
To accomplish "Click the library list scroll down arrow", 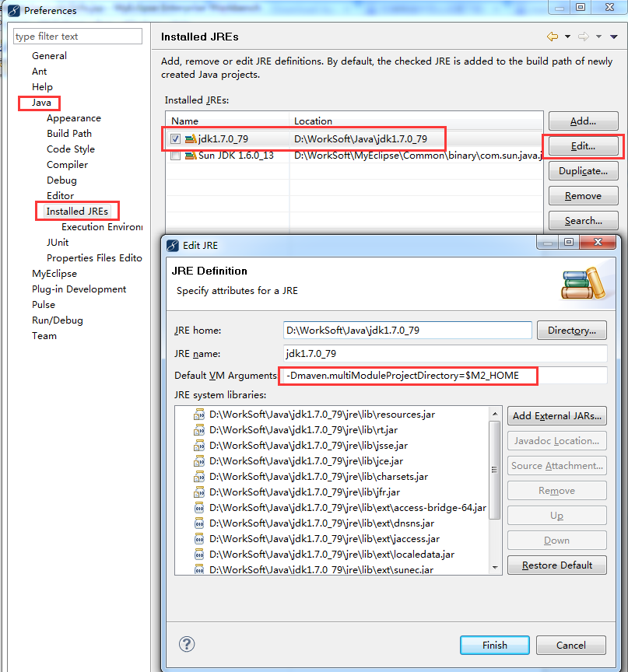I will coord(495,568).
